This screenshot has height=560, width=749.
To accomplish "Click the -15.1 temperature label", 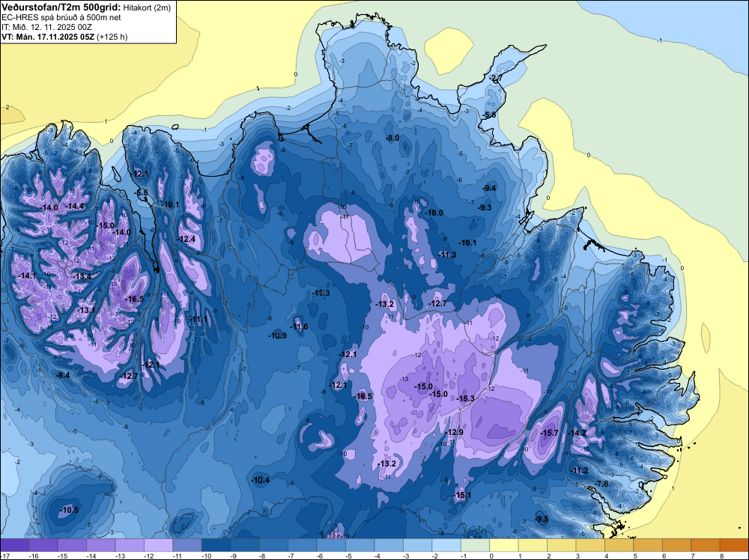I will (x=462, y=495).
